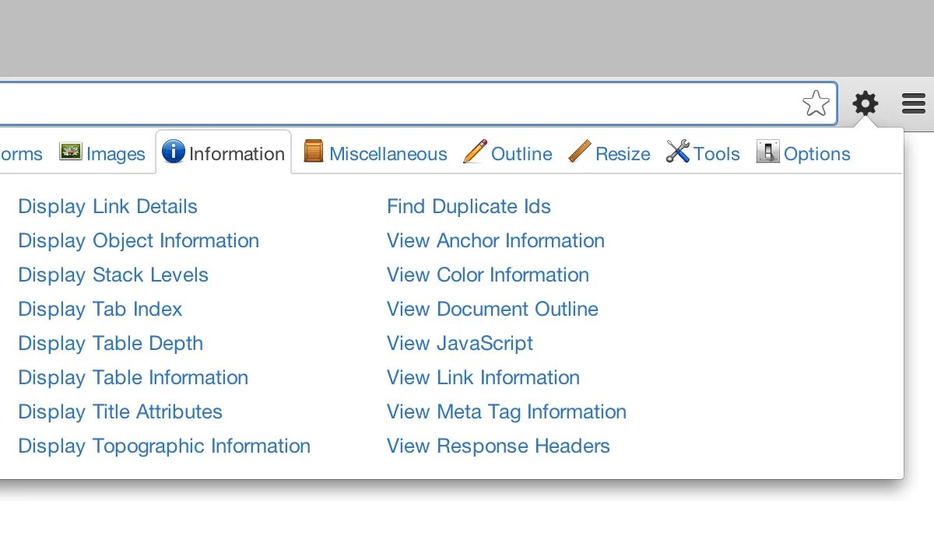This screenshot has width=934, height=560.
Task: Open the Options tab
Action: (x=816, y=154)
